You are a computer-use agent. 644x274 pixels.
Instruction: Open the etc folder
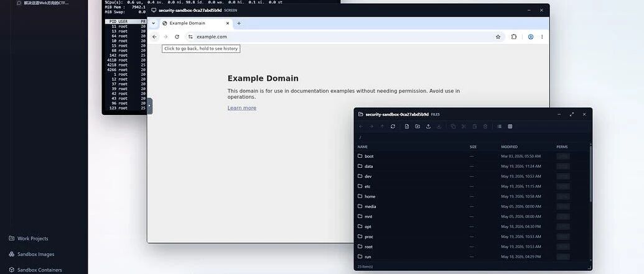[x=472, y=186]
